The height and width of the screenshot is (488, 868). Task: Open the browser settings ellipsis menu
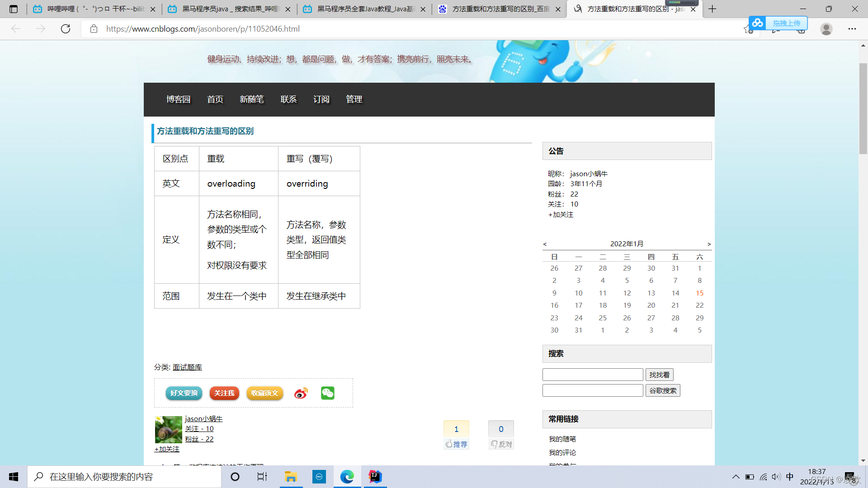point(852,29)
